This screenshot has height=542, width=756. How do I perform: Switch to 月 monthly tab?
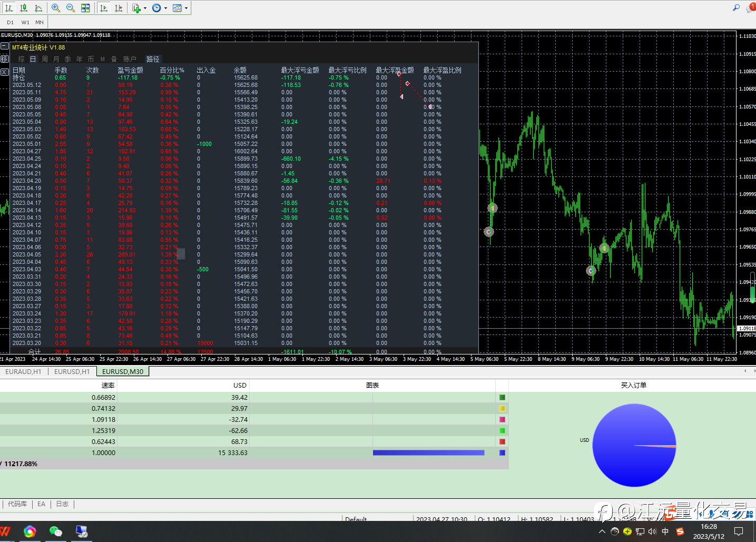(56, 59)
